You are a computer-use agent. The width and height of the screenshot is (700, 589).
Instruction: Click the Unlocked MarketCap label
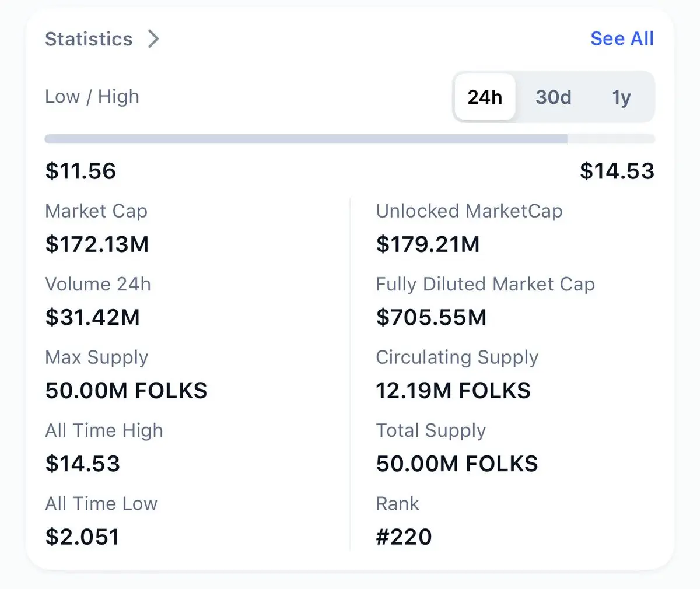(469, 211)
